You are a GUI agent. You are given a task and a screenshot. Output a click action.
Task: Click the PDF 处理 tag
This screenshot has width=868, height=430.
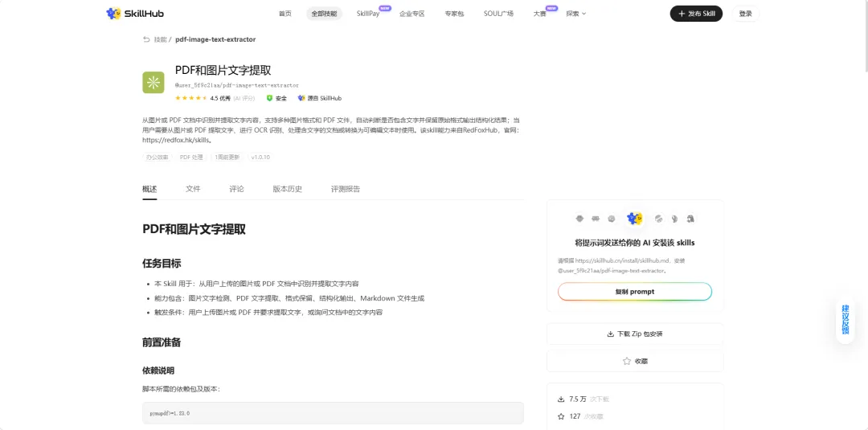coord(191,158)
